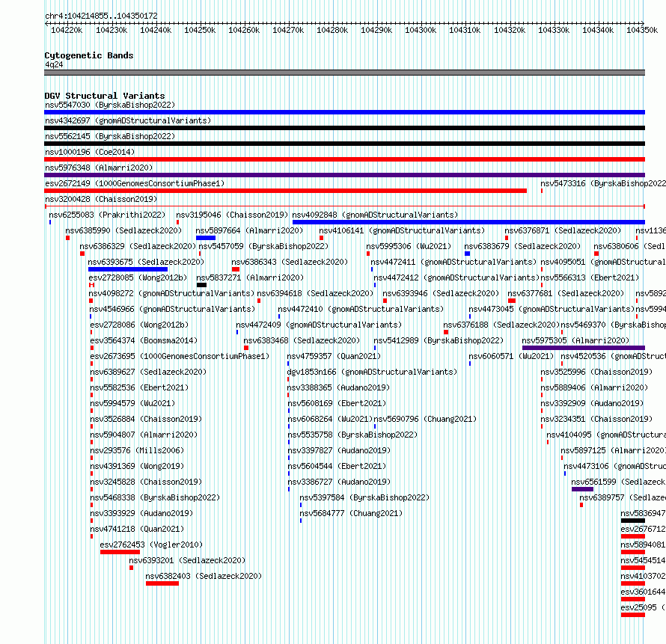Click nsv5412989 (ByrskaBishop2022) label
Image resolution: width=666 pixels, height=644 pixels.
(439, 340)
